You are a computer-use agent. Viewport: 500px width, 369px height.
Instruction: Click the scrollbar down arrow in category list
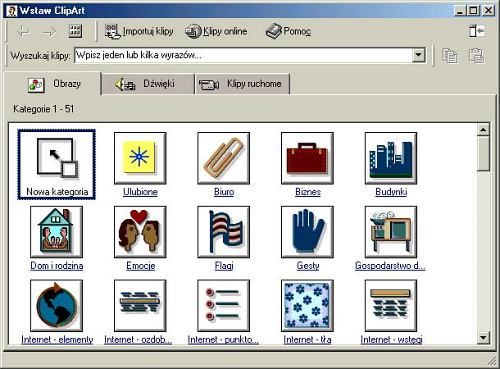coord(483,337)
